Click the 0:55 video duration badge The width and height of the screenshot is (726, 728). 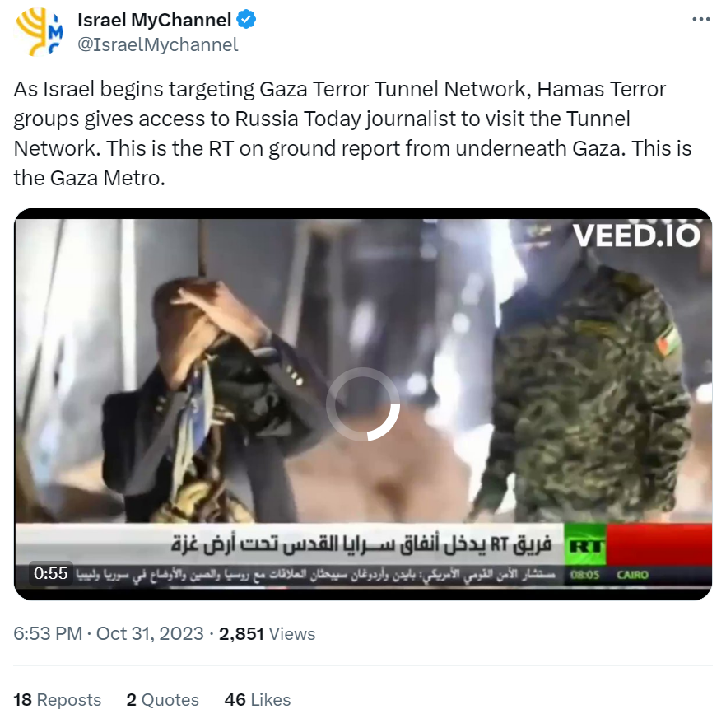coord(50,573)
